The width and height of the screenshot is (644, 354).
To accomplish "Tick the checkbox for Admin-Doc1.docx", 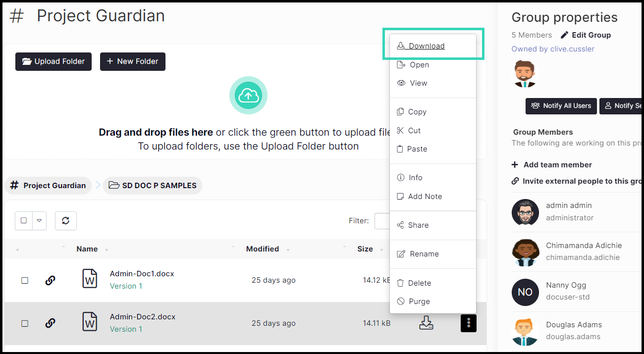I will point(25,280).
